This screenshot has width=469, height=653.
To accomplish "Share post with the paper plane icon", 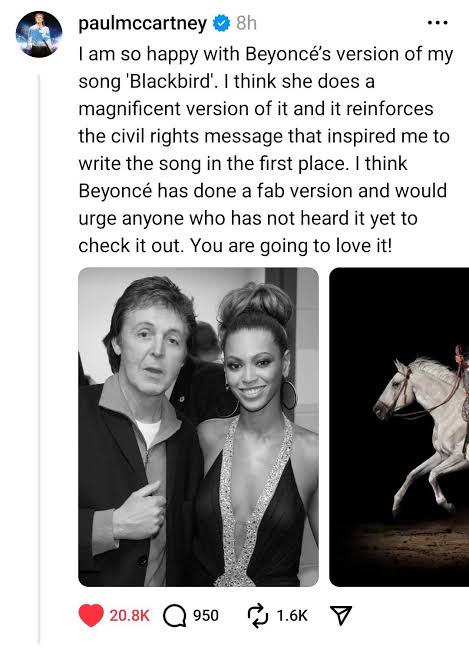I will [x=341, y=615].
